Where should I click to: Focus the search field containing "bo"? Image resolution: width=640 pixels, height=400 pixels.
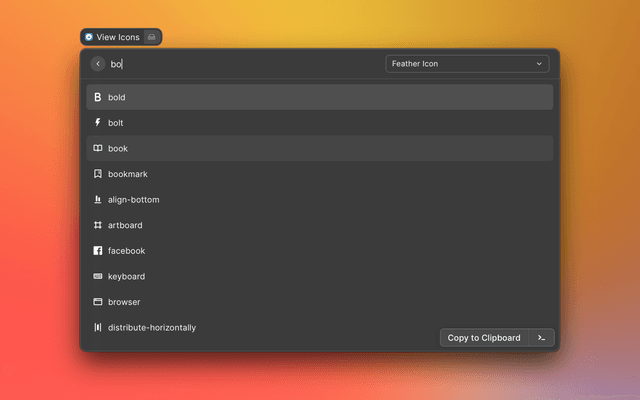coord(240,64)
